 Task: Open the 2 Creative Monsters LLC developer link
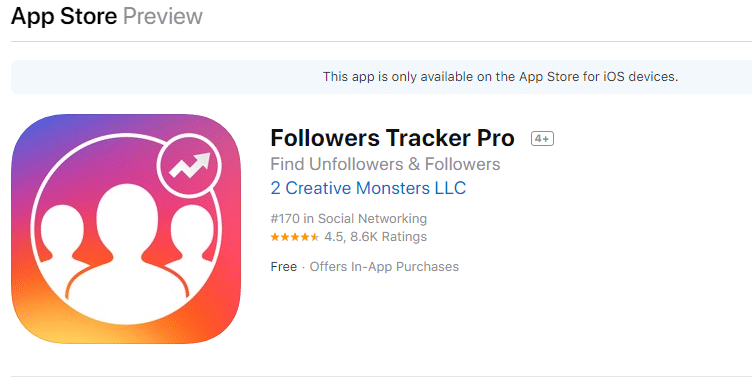tap(368, 188)
